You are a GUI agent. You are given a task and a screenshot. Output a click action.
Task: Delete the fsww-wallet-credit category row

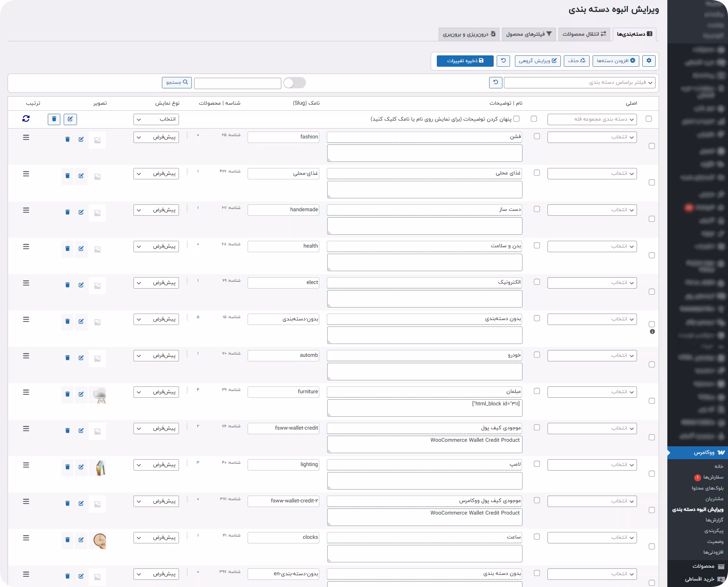[67, 431]
